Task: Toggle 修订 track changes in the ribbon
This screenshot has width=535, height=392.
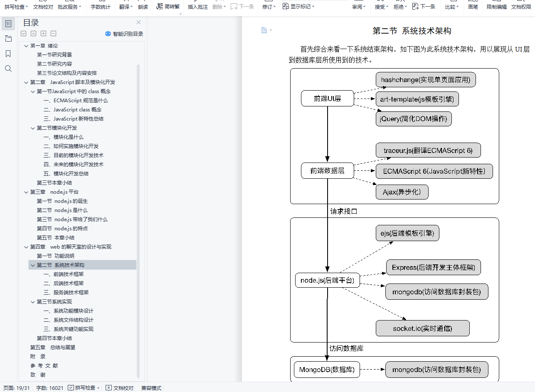Action: (267, 7)
